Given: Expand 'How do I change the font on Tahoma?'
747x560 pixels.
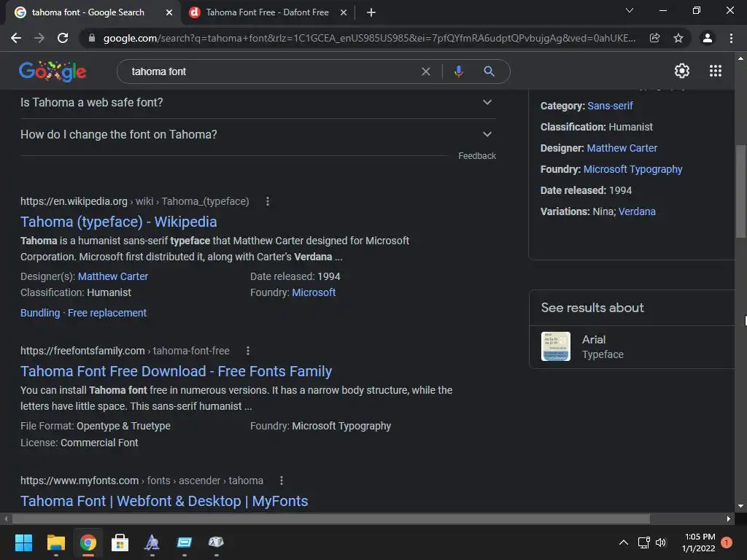Looking at the screenshot, I should [258, 134].
